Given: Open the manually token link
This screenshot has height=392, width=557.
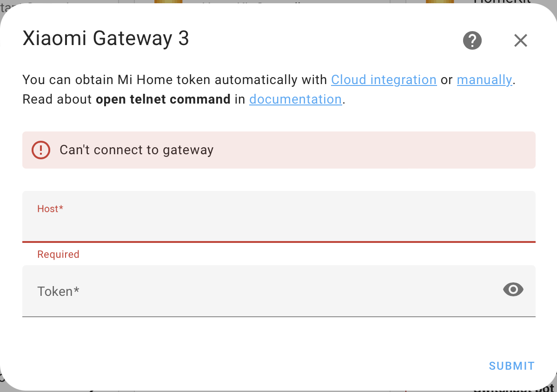Looking at the screenshot, I should pyautogui.click(x=484, y=80).
